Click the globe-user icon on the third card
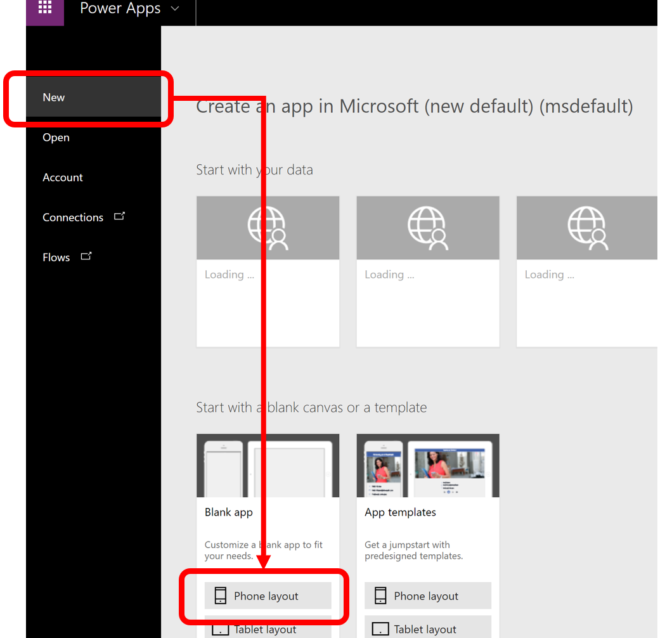The image size is (672, 638). pos(588,228)
